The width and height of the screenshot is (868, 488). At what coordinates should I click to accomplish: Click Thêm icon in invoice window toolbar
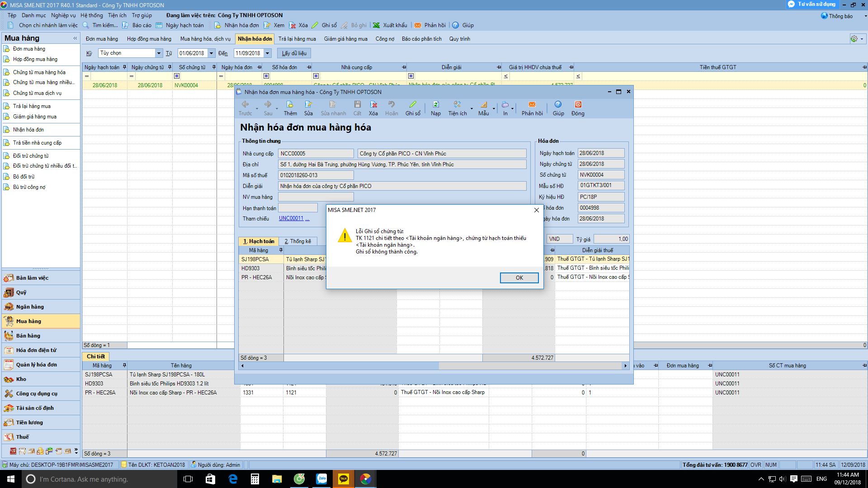290,108
